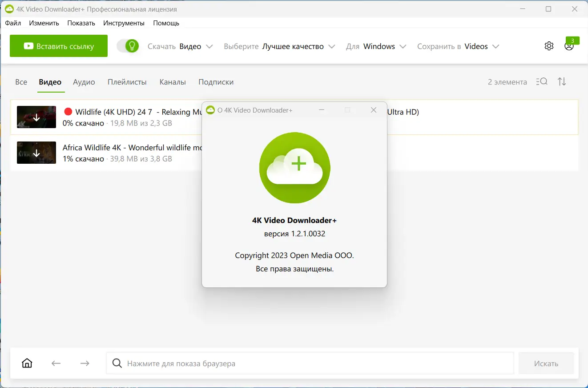Viewport: 588px width, 388px height.
Task: Click the large green cloud logo in dialog
Action: [x=295, y=168]
